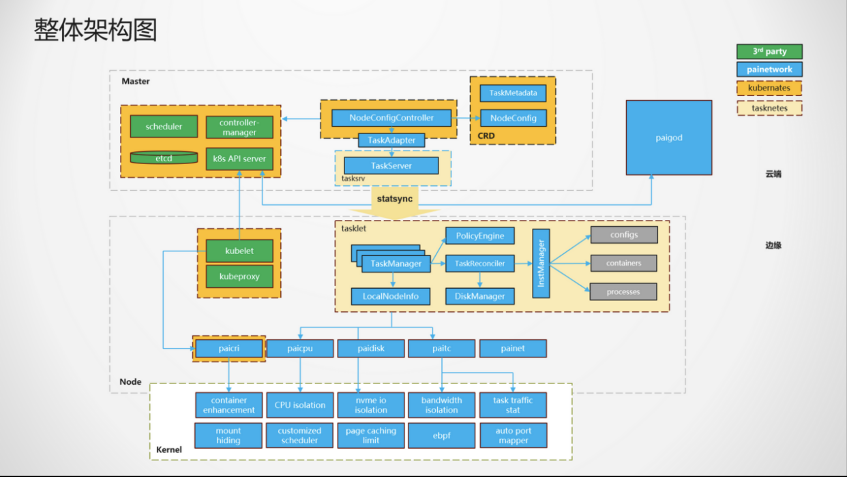Image resolution: width=847 pixels, height=477 pixels.
Task: Select the customized scheduler box
Action: click(299, 435)
